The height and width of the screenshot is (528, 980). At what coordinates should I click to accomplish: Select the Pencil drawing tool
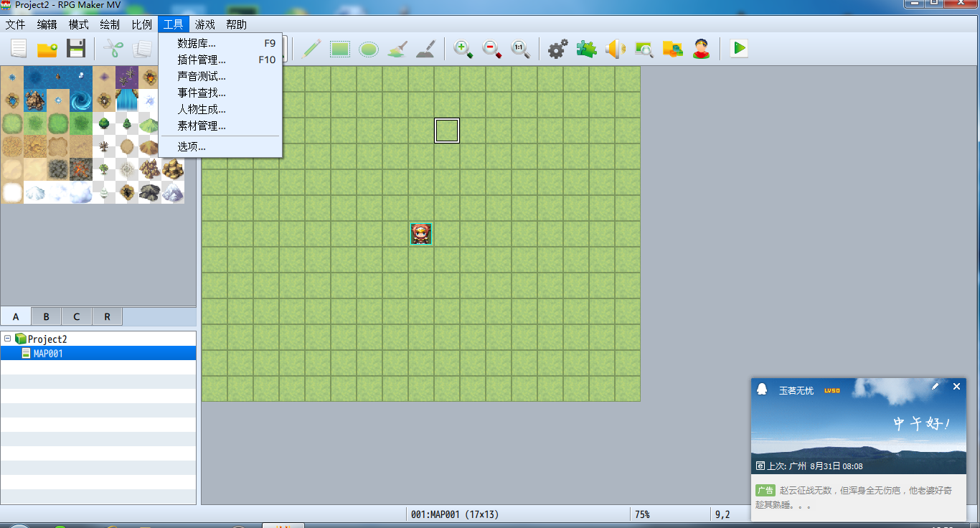coord(311,49)
